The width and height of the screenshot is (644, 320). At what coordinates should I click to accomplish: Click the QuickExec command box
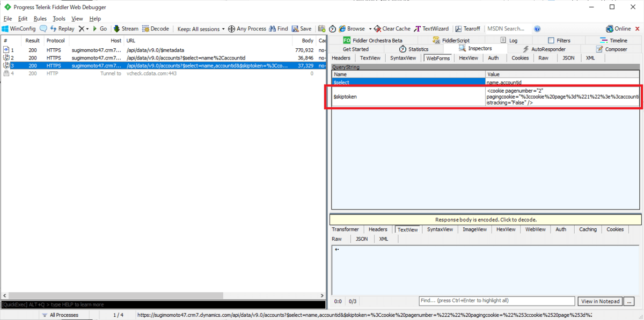(x=163, y=304)
